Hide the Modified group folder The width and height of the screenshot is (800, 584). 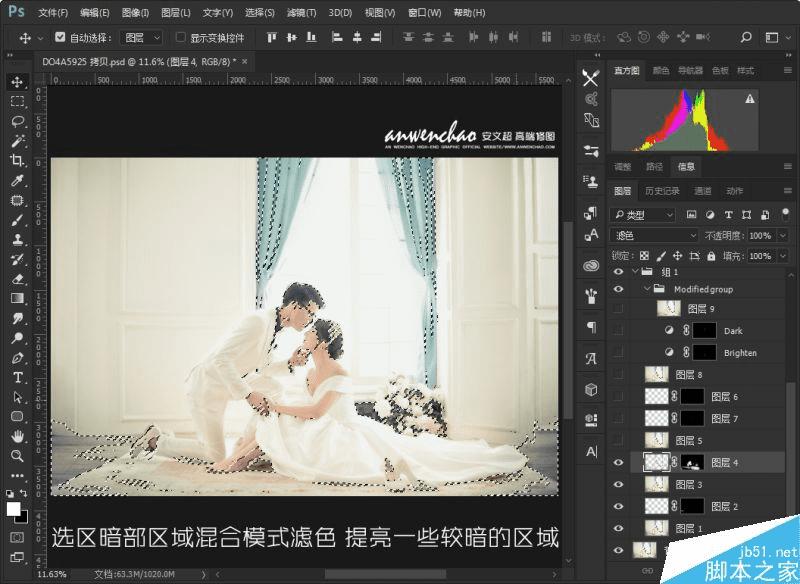tap(618, 289)
